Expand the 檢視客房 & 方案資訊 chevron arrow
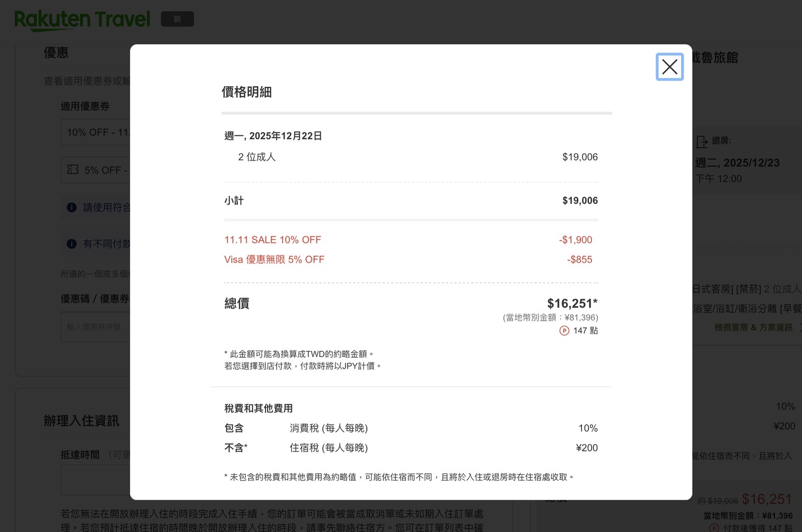Viewport: 802px width, 532px height. pos(799,327)
